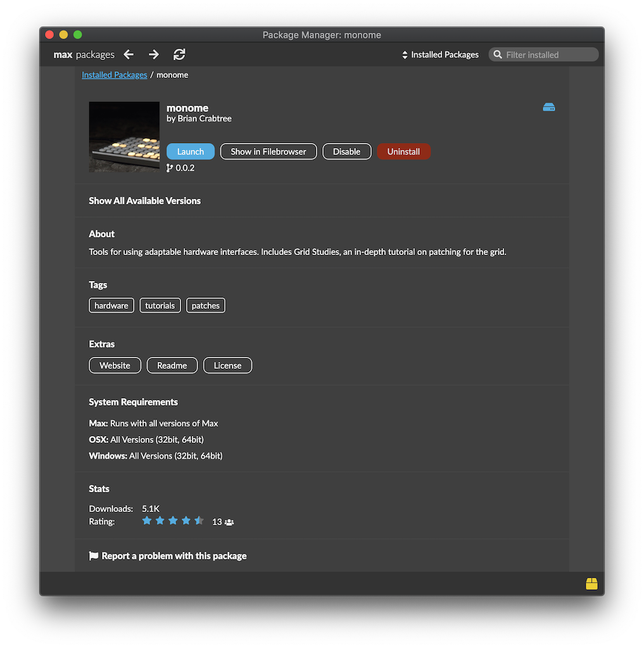Viewport: 644px width, 648px height.
Task: Click the OSX All Versions requirement line
Action: tap(146, 440)
